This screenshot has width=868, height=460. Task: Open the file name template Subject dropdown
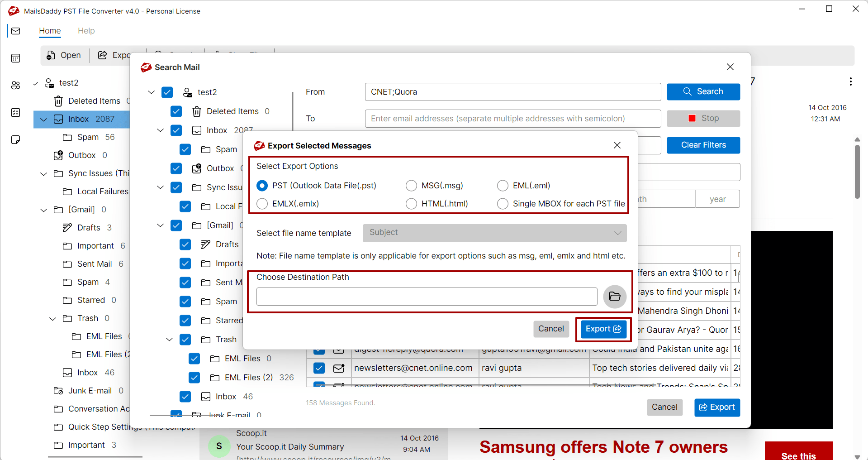pyautogui.click(x=494, y=233)
